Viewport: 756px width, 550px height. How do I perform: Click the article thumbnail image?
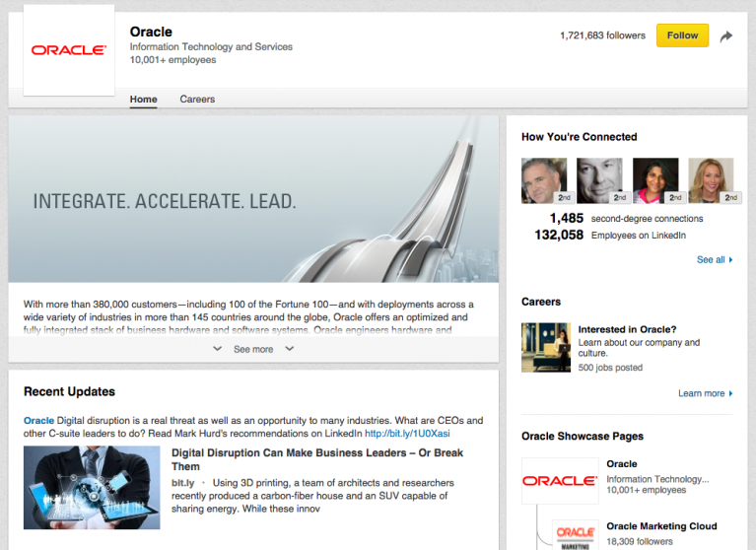click(92, 488)
